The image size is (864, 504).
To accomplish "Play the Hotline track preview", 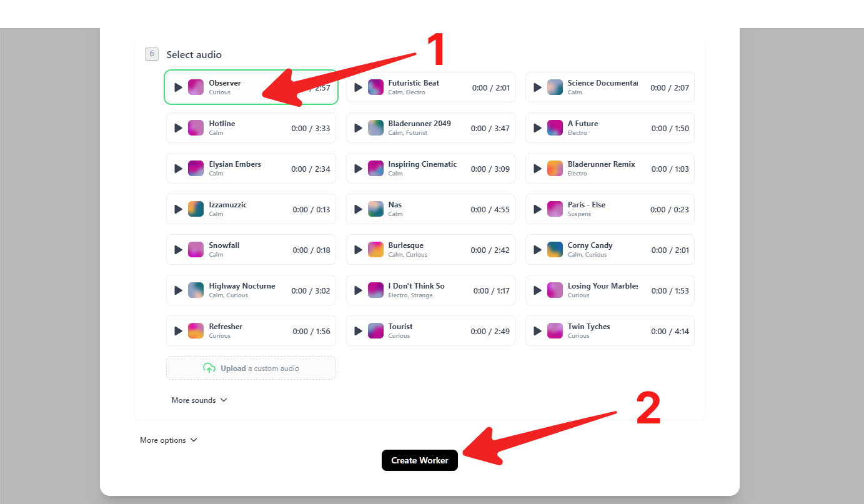I will click(178, 128).
